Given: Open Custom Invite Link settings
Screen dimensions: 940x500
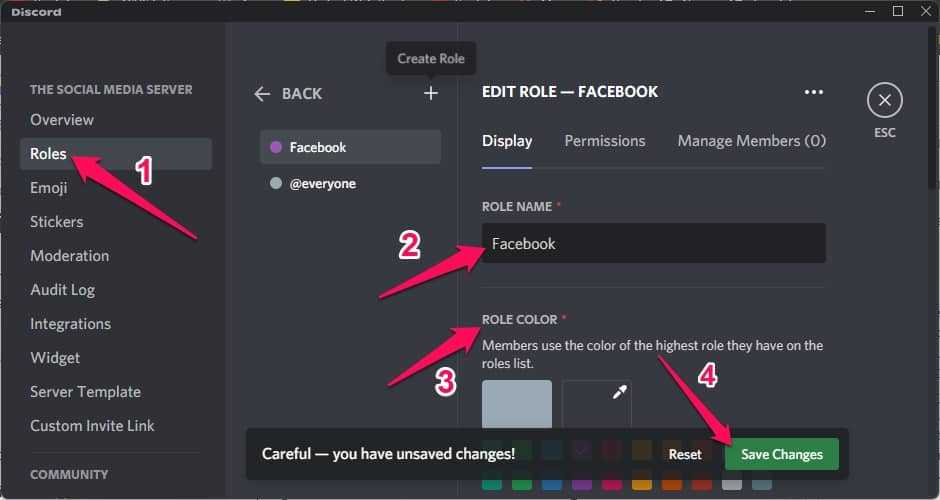Looking at the screenshot, I should click(x=92, y=426).
